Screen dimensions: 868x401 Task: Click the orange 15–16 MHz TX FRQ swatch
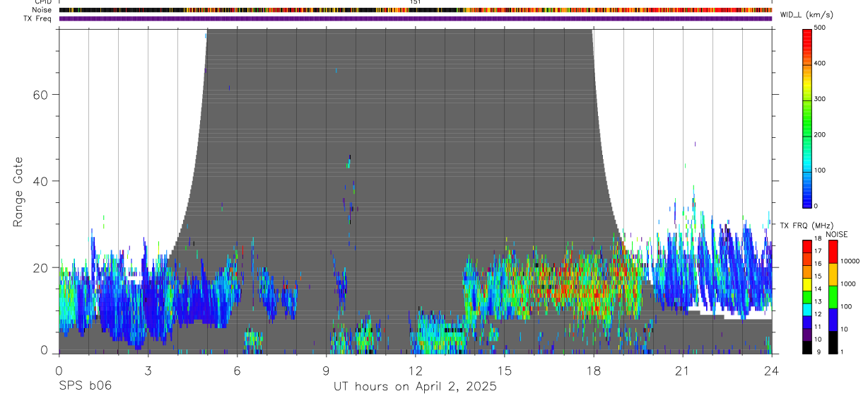tap(807, 272)
